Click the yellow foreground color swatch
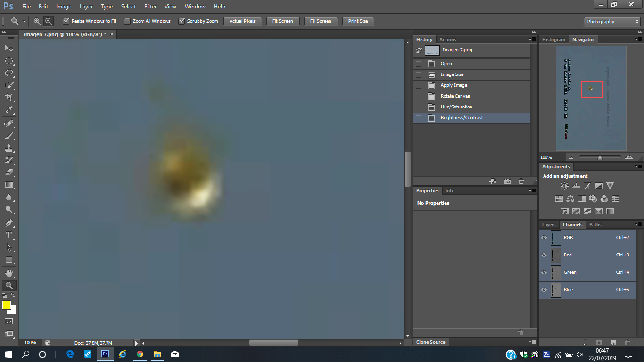 point(7,305)
